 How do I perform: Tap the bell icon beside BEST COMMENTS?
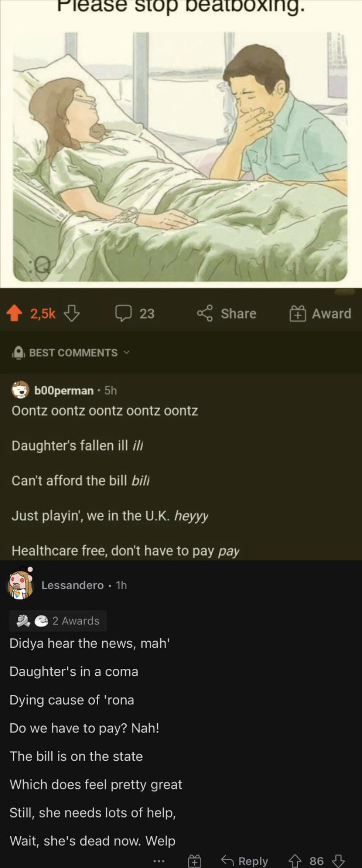(18, 352)
